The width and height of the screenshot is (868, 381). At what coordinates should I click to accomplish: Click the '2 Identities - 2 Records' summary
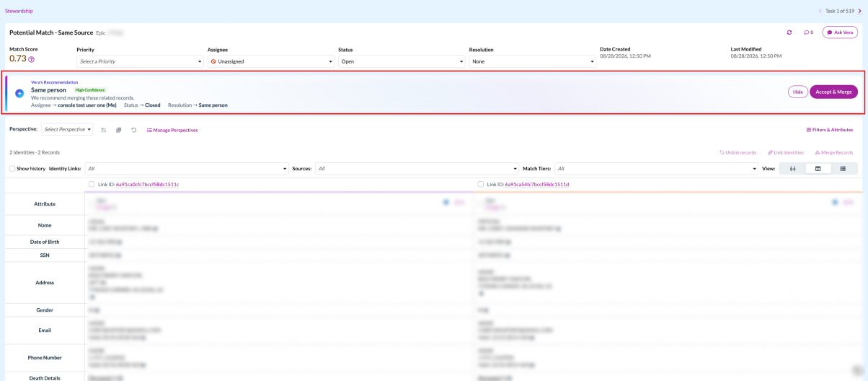(x=35, y=152)
